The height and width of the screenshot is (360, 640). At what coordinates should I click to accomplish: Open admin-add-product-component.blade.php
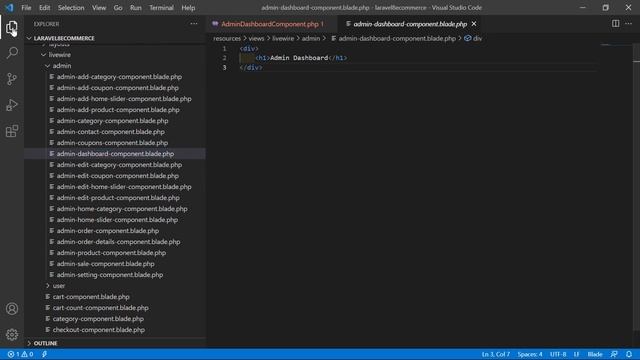[118, 110]
